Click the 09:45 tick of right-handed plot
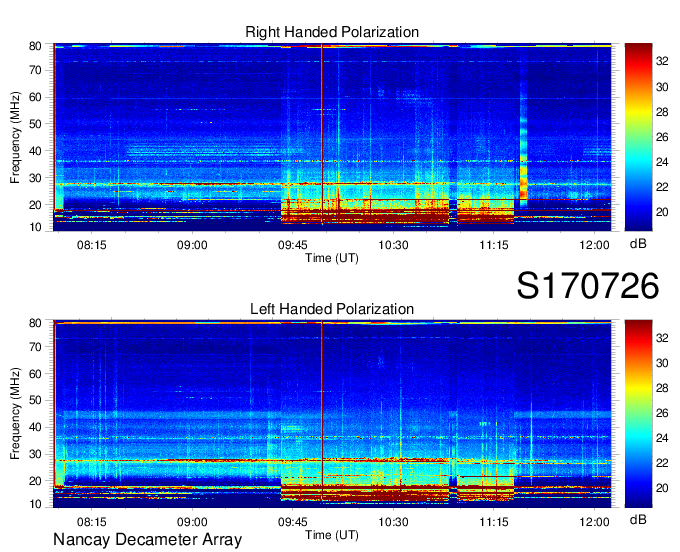 293,245
